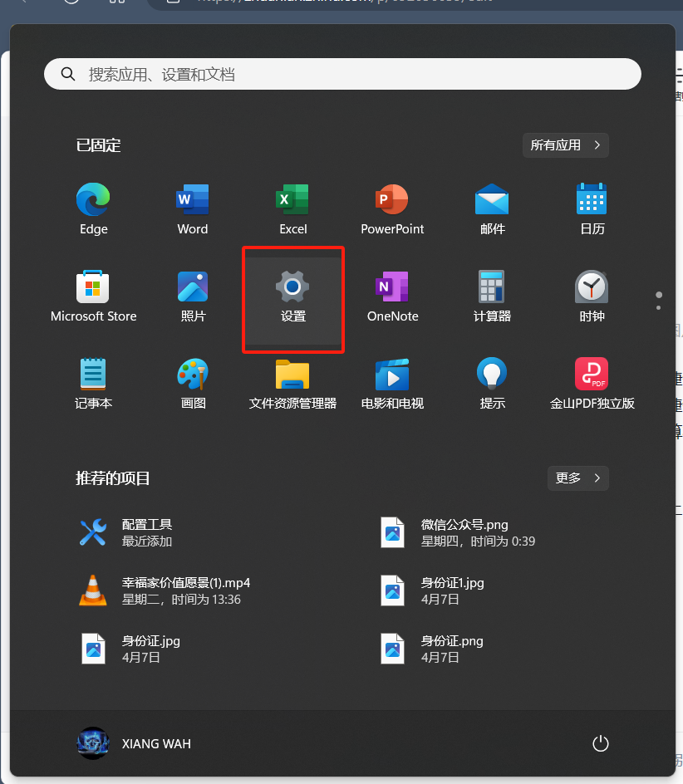Open the 时钟 clock app
Screen dimensions: 683x784
(x=592, y=296)
